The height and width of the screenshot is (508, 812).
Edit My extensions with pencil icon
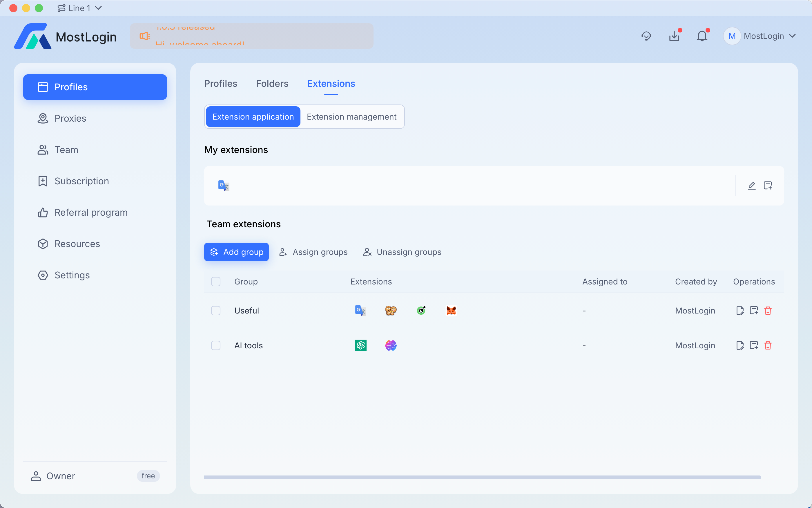(x=752, y=185)
